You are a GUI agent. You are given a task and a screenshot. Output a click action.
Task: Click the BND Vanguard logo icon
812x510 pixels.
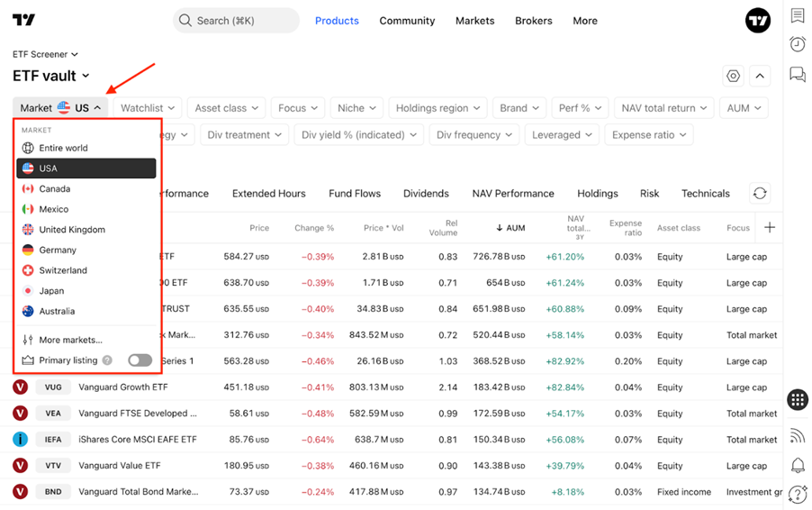point(20,491)
